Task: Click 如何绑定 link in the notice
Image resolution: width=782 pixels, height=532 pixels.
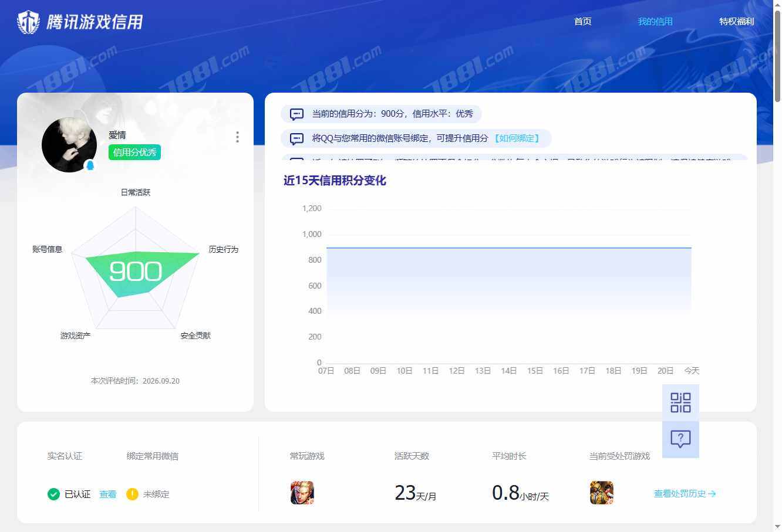Action: (516, 138)
